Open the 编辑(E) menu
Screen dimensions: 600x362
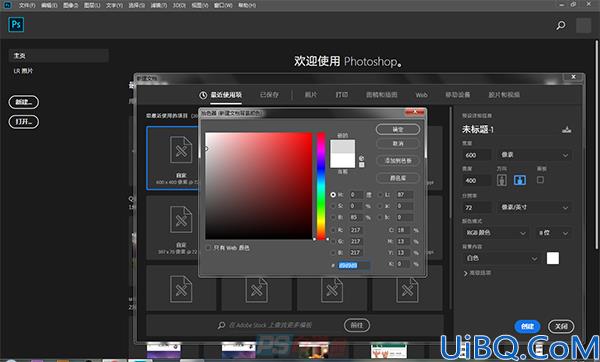(49, 5)
